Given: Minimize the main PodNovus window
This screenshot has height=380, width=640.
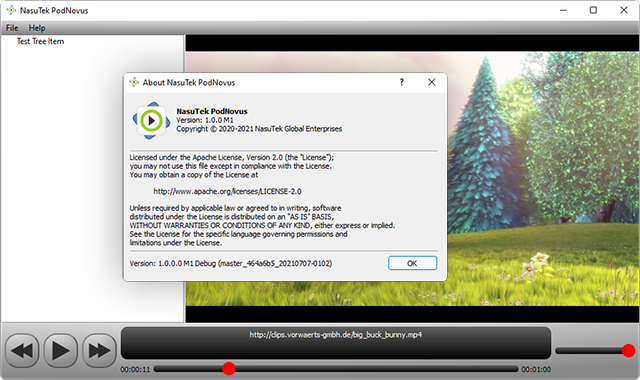Looking at the screenshot, I should 563,10.
